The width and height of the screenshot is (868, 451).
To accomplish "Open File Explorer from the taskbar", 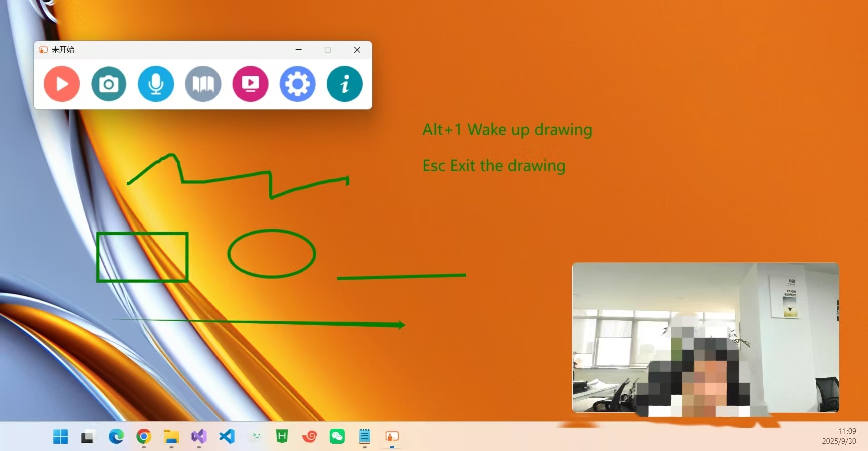I will [x=171, y=437].
